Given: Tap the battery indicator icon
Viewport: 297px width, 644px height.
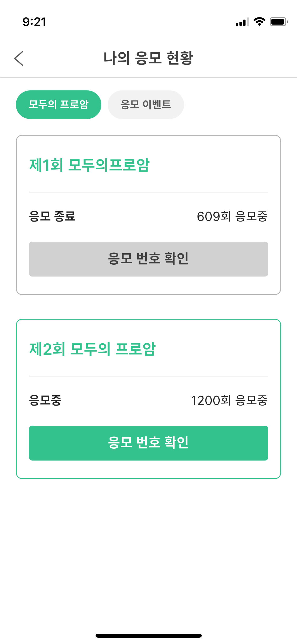Looking at the screenshot, I should coord(279,22).
